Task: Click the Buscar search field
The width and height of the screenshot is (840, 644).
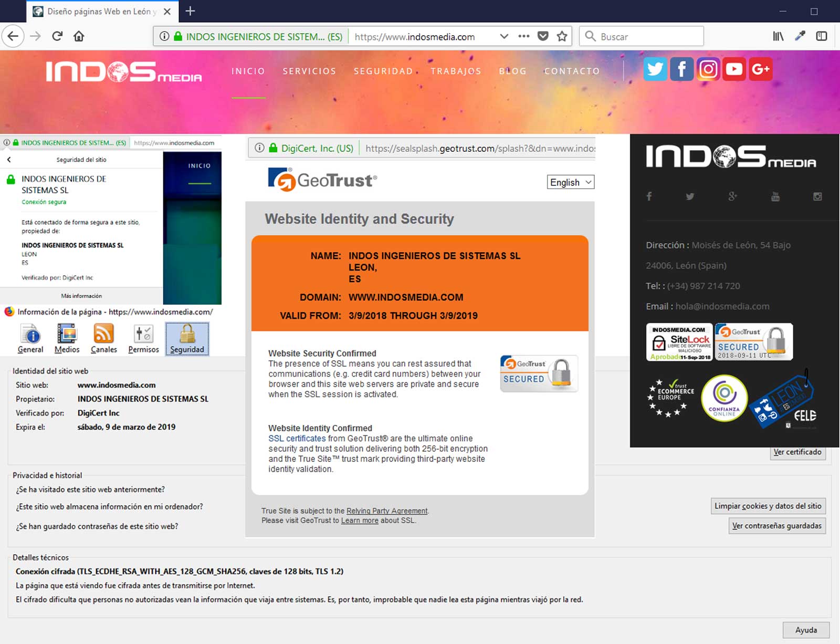Action: point(642,36)
